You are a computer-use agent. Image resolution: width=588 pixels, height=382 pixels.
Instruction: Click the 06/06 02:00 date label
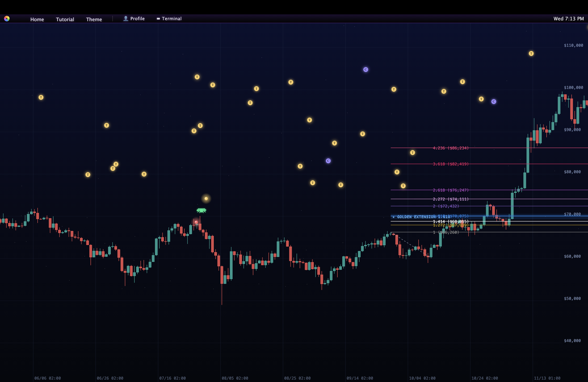(x=47, y=378)
